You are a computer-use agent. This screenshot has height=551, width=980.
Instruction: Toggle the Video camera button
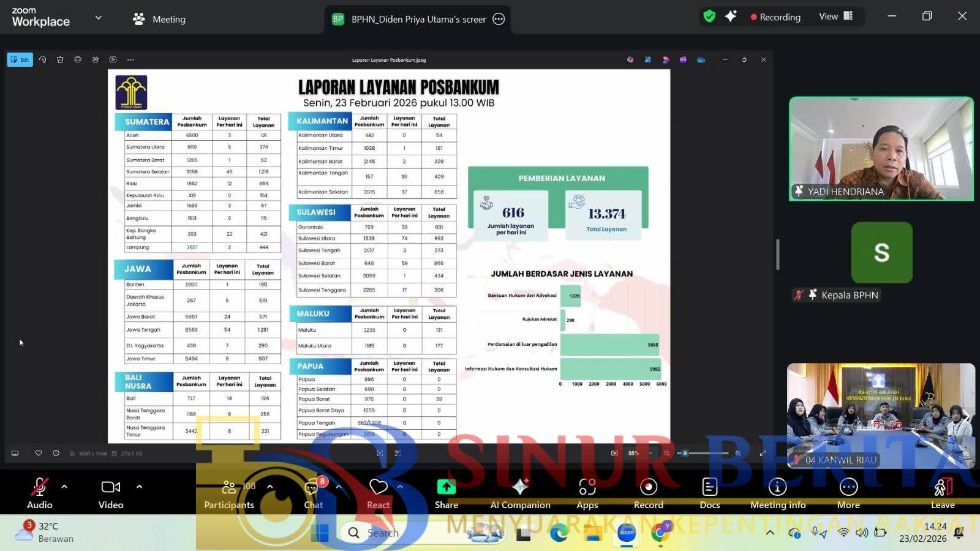point(111,493)
